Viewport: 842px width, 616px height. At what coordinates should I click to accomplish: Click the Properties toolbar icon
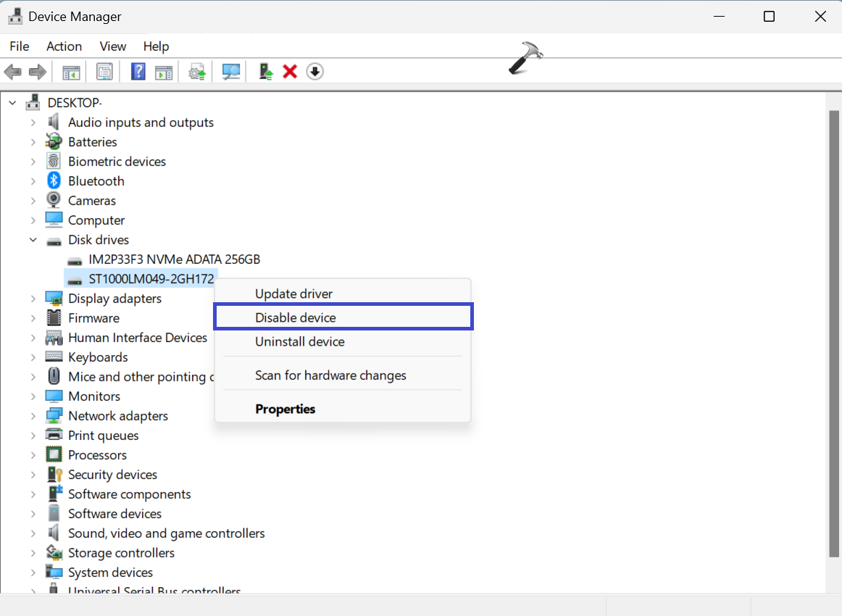tap(104, 72)
